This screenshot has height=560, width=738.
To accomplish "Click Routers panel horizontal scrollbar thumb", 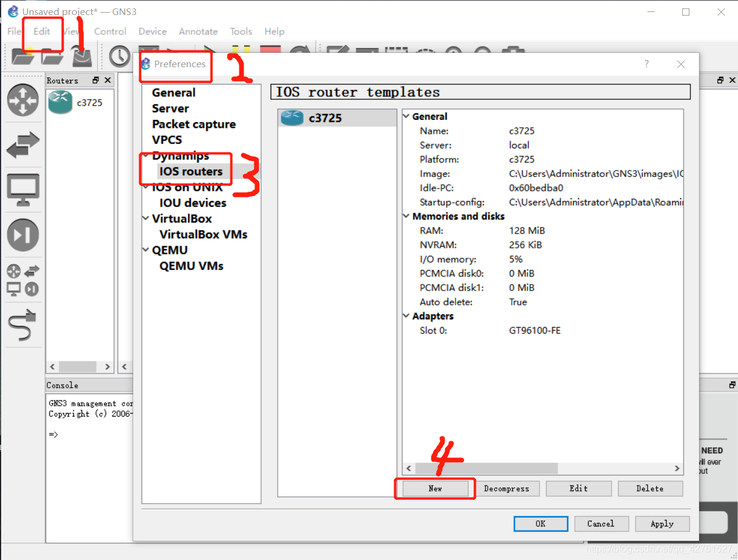I will coord(77,367).
